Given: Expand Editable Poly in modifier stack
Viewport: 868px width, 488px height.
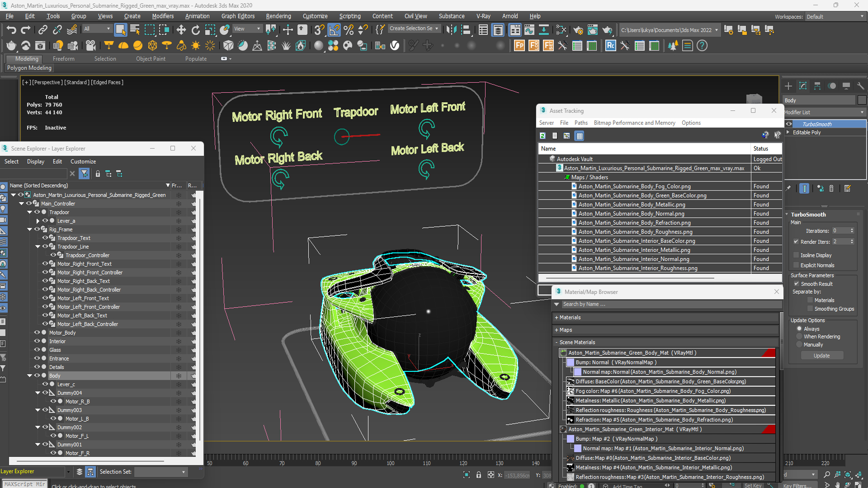Looking at the screenshot, I should coord(788,132).
